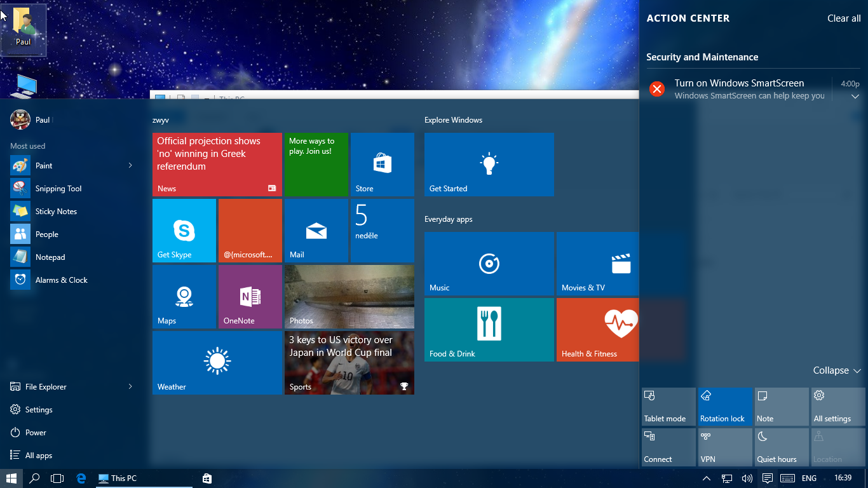Open the 16:39 taskbar clock

843,478
